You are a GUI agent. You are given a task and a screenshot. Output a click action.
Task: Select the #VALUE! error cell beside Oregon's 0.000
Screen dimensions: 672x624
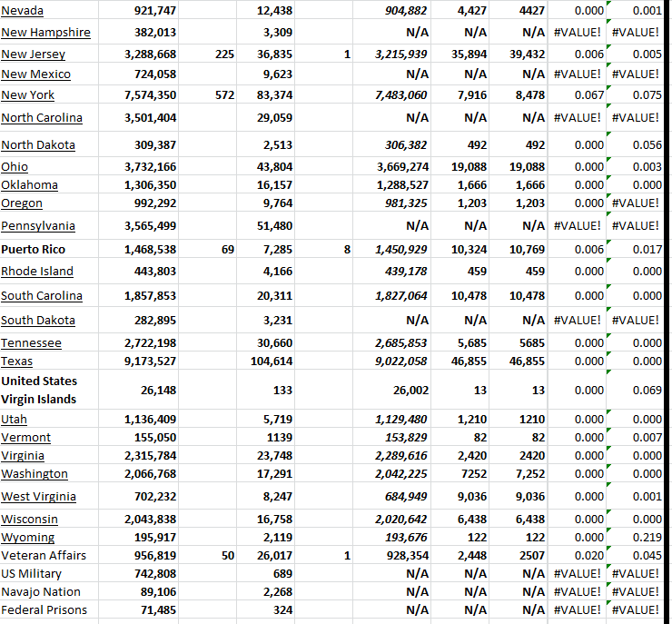pos(636,203)
